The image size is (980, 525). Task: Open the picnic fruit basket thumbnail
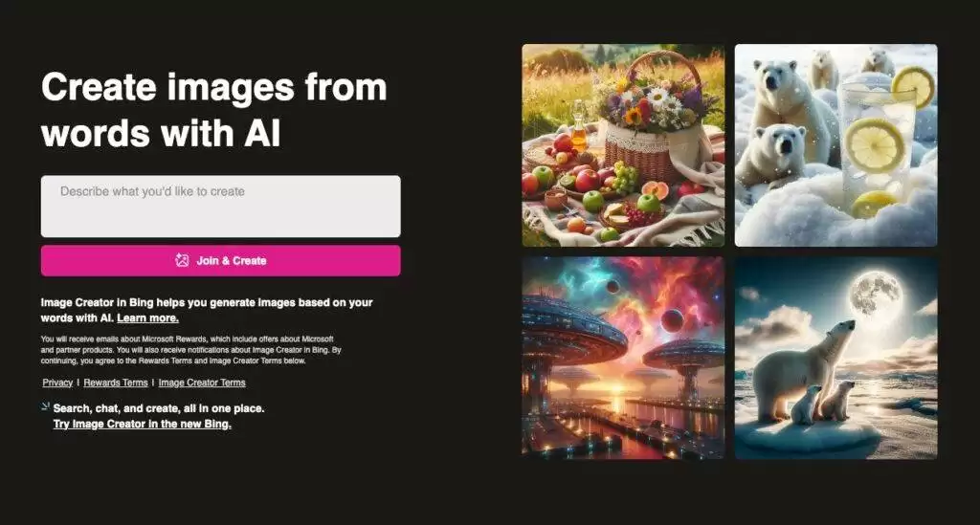623,144
